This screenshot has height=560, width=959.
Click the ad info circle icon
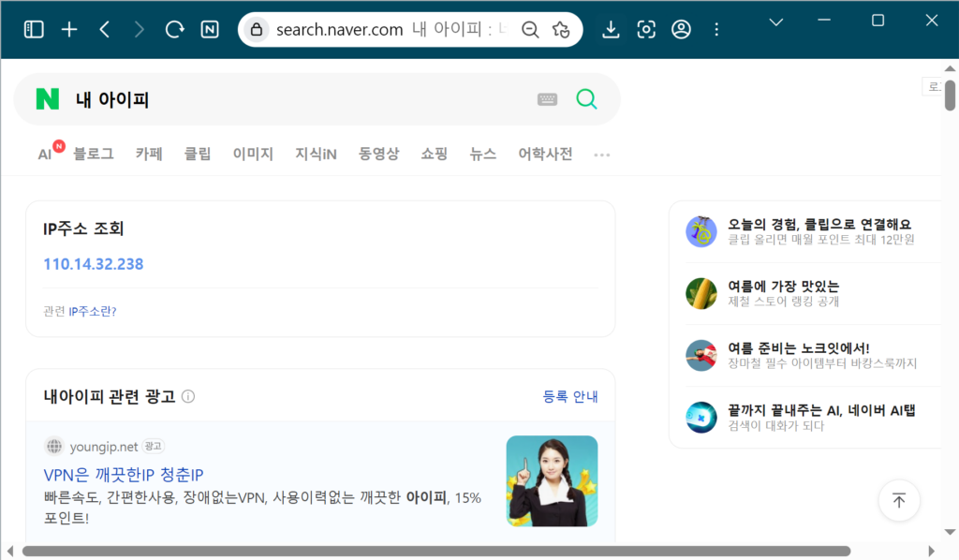point(188,396)
